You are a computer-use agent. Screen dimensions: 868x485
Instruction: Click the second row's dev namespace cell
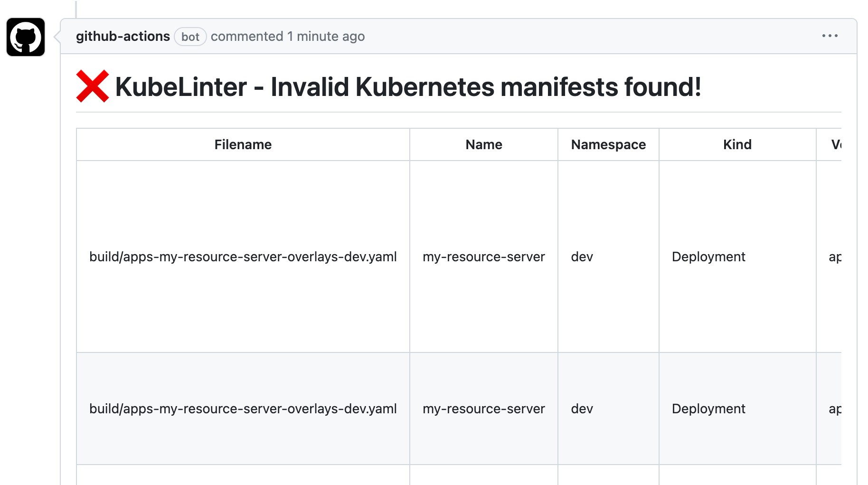coord(582,409)
